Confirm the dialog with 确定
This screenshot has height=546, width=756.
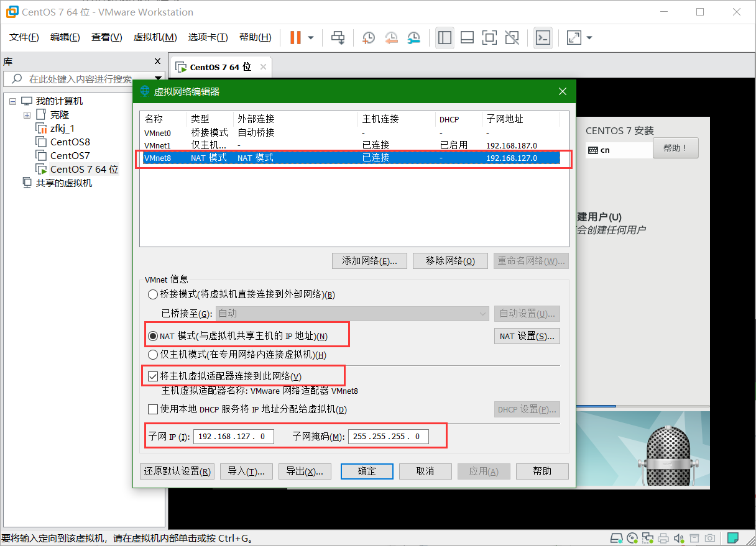[x=367, y=471]
